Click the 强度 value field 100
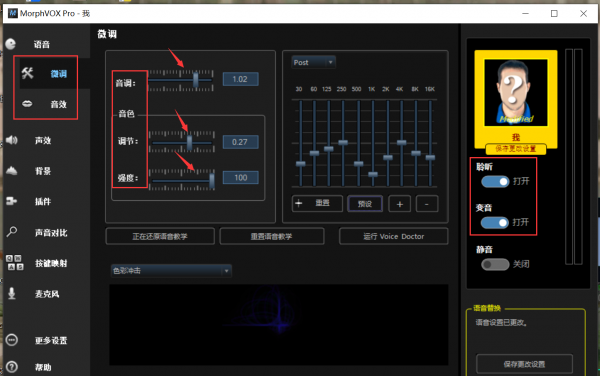Image resolution: width=600 pixels, height=376 pixels. pos(240,177)
